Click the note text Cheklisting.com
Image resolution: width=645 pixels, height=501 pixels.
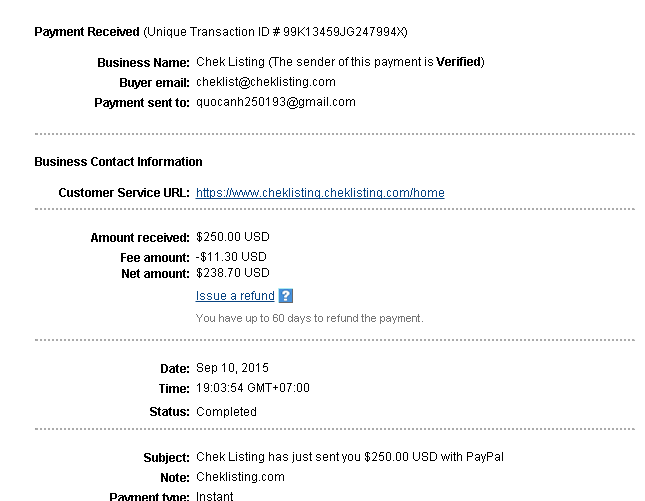[240, 477]
